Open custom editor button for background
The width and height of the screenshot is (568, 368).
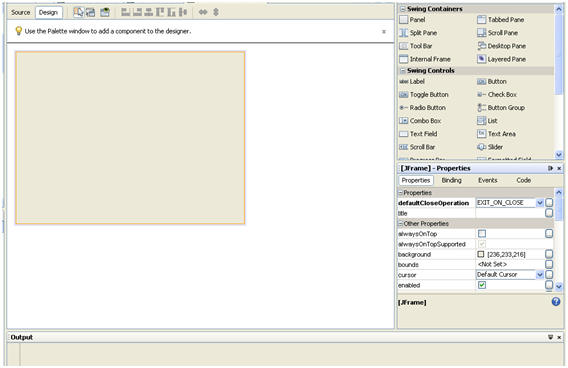click(x=549, y=254)
